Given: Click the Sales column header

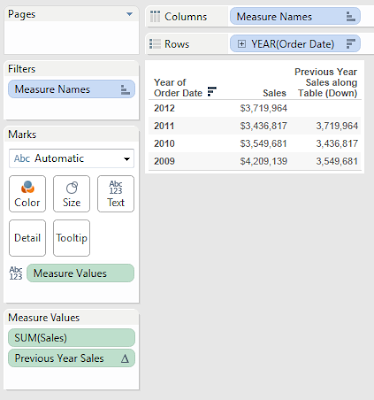Looking at the screenshot, I should coord(274,93).
